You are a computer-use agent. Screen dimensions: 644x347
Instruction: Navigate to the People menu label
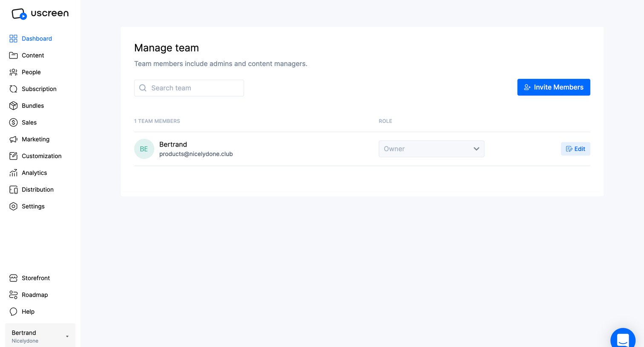[31, 72]
